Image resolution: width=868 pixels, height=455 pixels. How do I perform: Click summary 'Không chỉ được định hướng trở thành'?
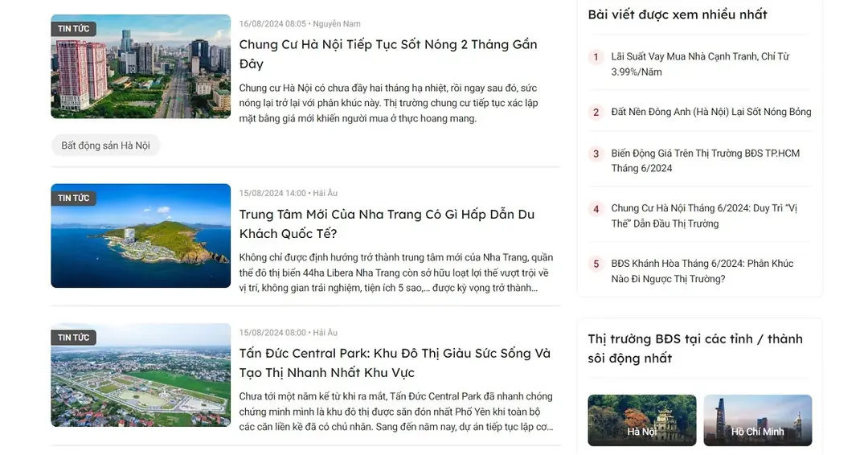[x=396, y=273]
